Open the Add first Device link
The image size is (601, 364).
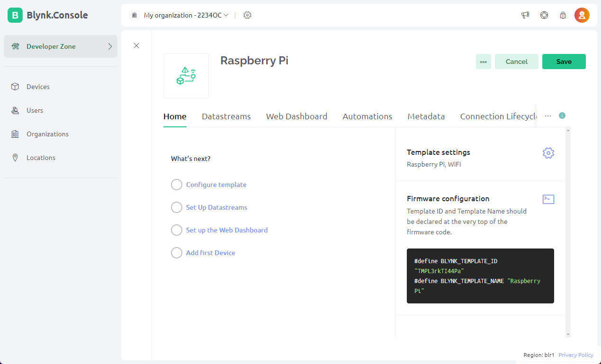(x=211, y=253)
